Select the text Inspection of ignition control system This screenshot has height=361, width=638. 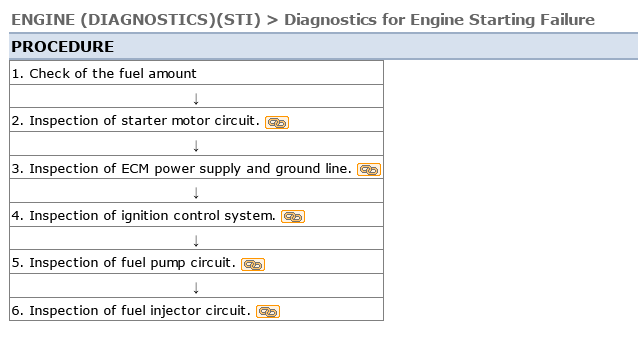point(153,216)
